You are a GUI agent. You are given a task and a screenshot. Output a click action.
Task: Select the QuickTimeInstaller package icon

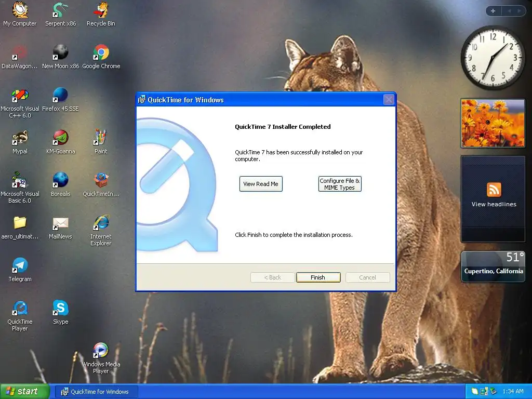click(x=101, y=184)
